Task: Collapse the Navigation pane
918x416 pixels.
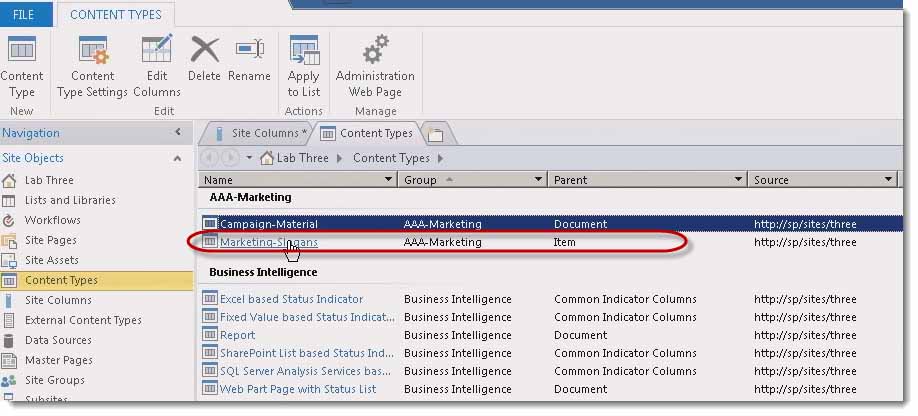Action: click(178, 132)
